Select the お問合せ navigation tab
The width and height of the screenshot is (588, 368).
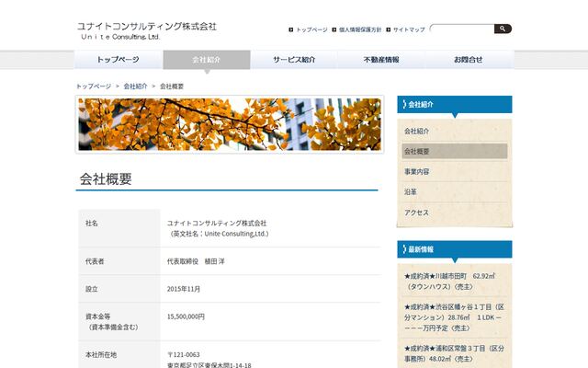pyautogui.click(x=469, y=60)
